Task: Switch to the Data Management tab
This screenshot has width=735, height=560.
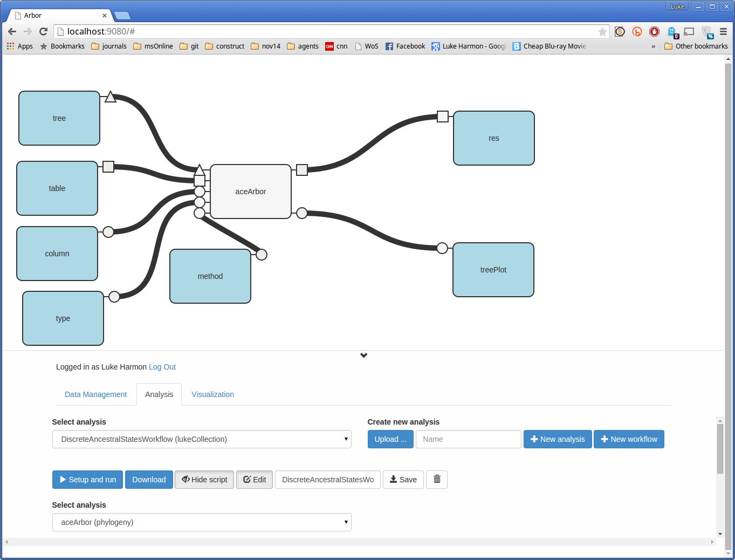Action: 96,394
